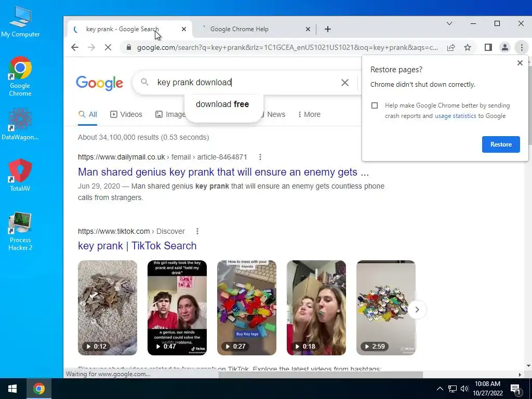Image resolution: width=532 pixels, height=399 pixels.
Task: Select the All results tab
Action: [88, 115]
